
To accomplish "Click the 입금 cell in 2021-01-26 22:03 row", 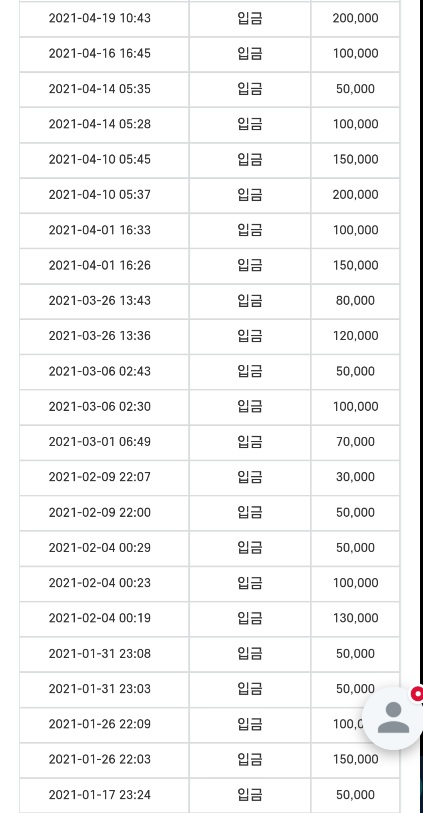I will point(250,759).
